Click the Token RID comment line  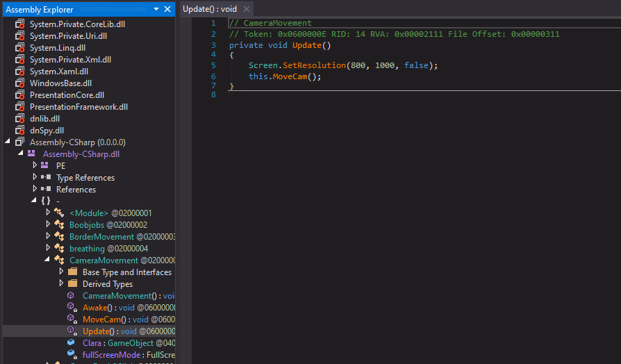[395, 34]
